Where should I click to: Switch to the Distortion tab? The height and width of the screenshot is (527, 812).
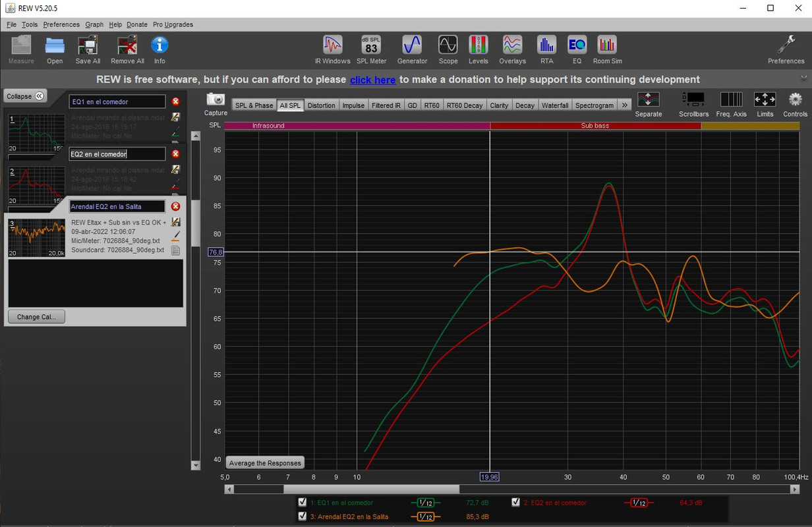321,105
